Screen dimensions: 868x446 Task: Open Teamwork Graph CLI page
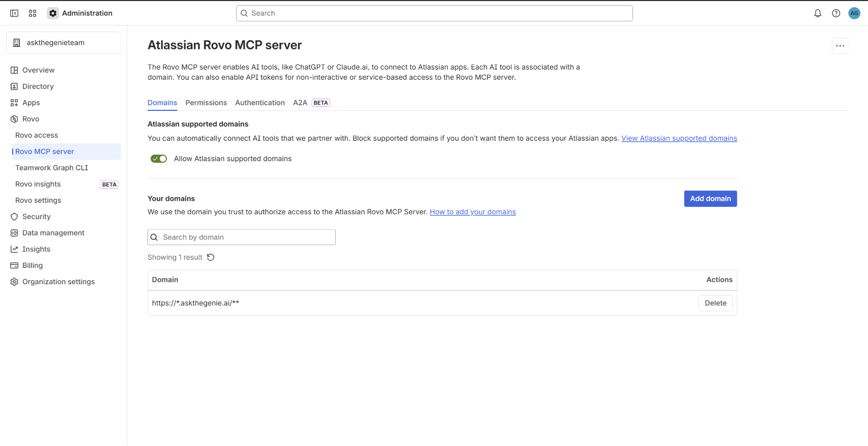[66, 168]
